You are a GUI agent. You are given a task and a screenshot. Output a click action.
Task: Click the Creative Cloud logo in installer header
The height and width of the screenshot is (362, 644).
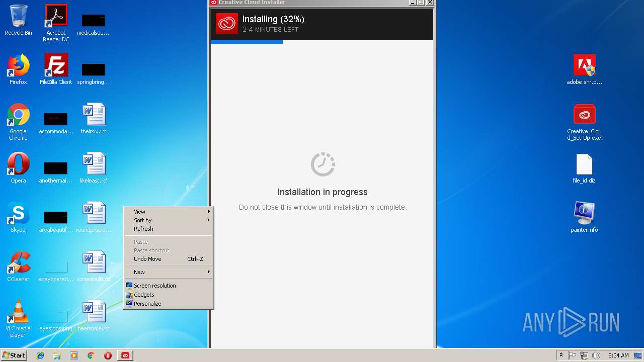point(226,24)
